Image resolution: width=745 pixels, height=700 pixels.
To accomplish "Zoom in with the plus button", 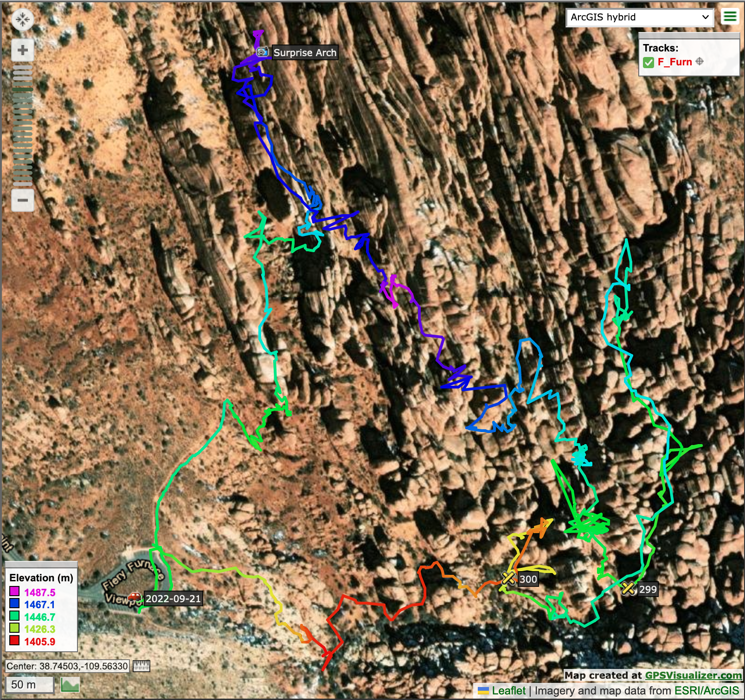I will 22,50.
